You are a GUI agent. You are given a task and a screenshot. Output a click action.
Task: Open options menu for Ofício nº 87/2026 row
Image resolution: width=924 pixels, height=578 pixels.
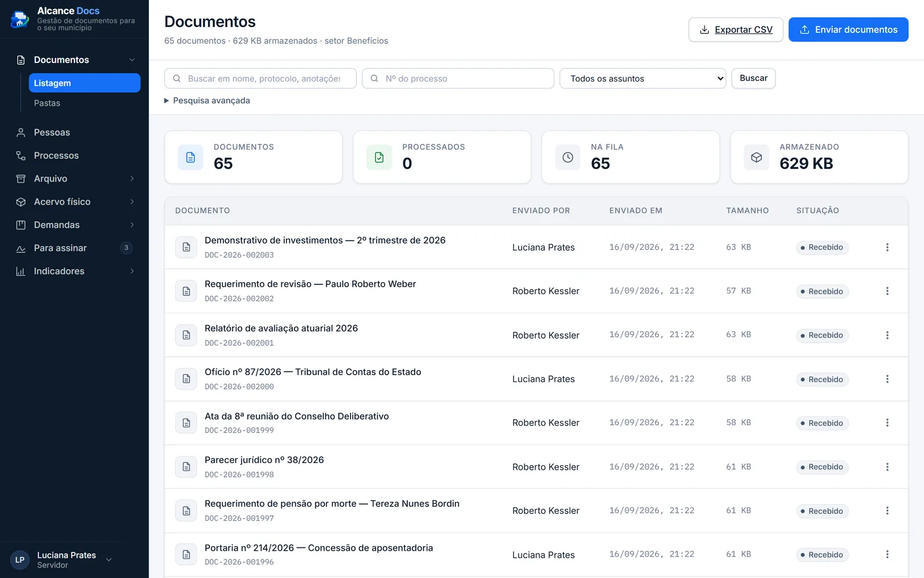(887, 379)
